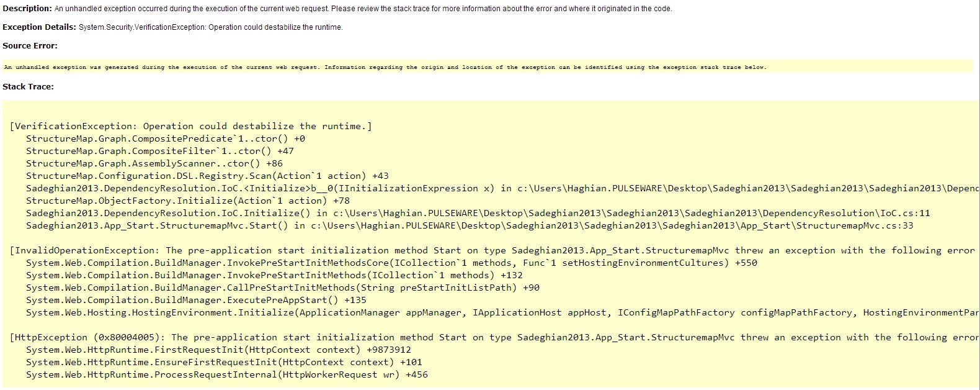Click the ExecutePreAppStart() +135 stack line
Image resolution: width=980 pixels, height=390 pixels.
(196, 300)
